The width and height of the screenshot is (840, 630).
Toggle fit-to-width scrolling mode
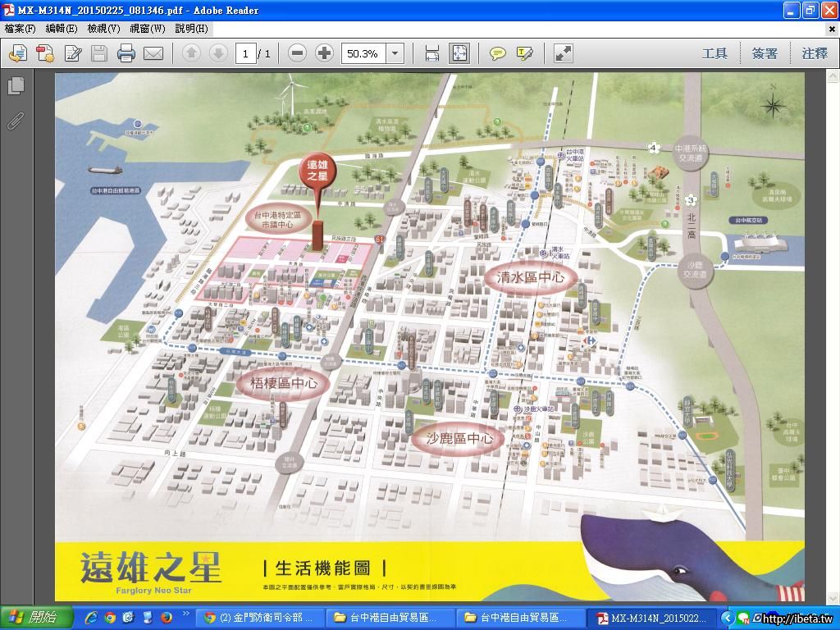click(x=431, y=53)
